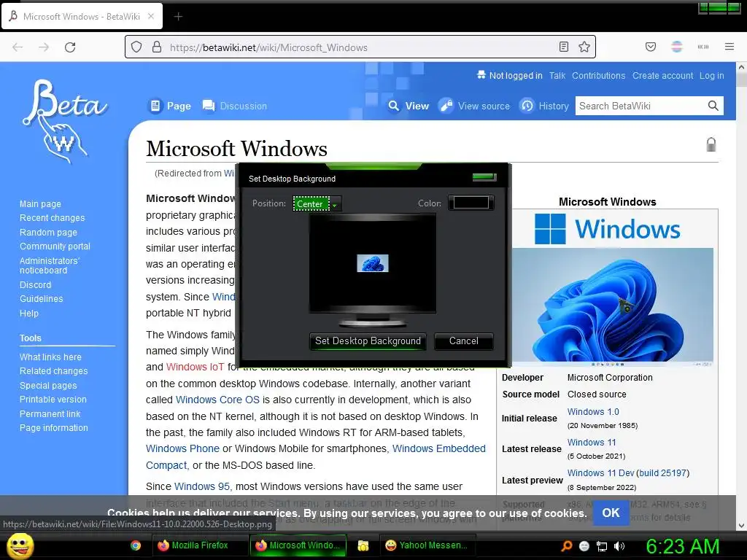Image resolution: width=747 pixels, height=560 pixels.
Task: Click the Windows 11 wallpaper infobox image
Action: pyautogui.click(x=612, y=307)
